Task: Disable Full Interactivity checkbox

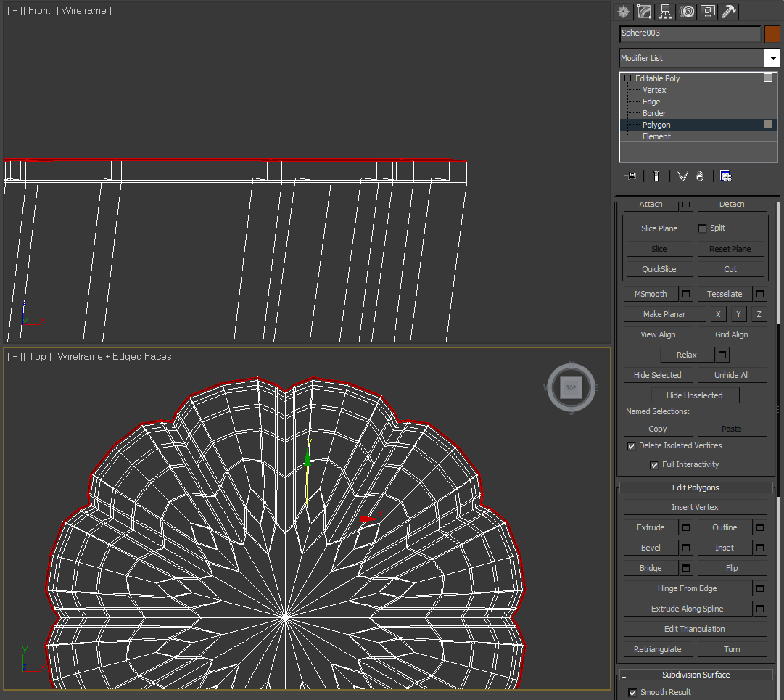Action: coord(654,465)
